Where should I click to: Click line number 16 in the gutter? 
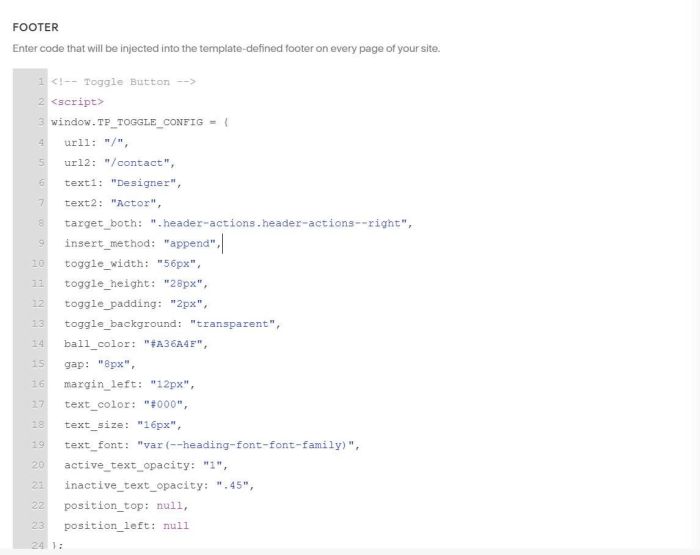[37, 384]
